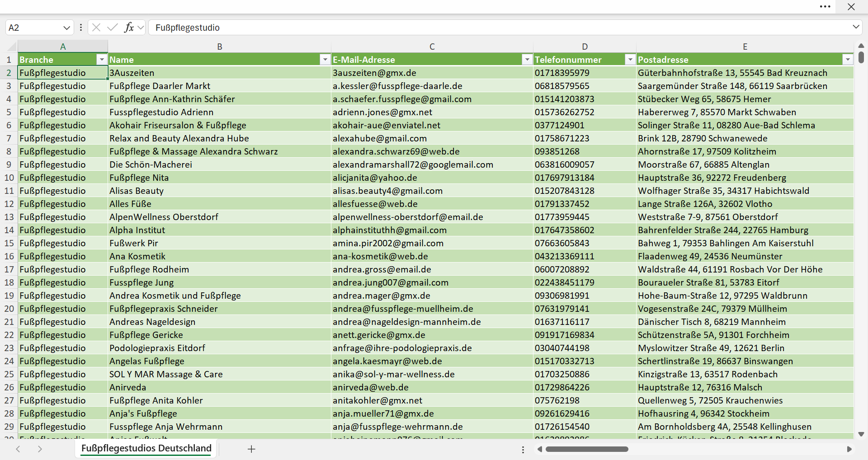
Task: Add a new sheet with plus icon
Action: click(x=252, y=449)
